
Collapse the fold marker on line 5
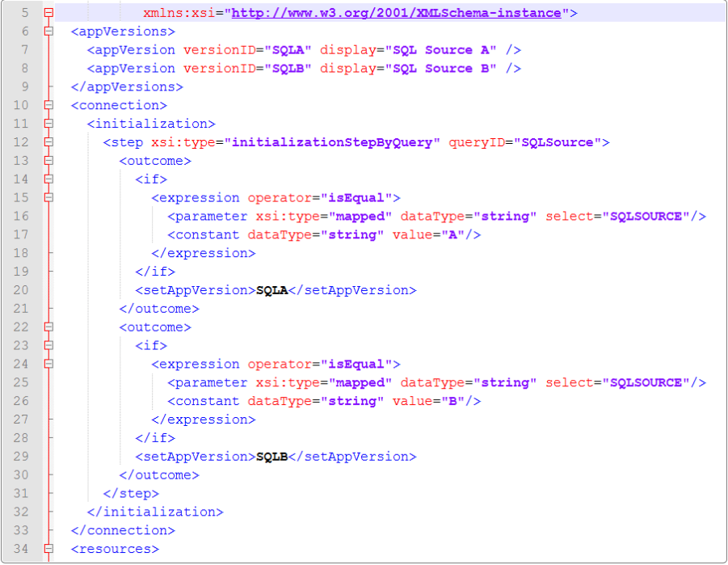coord(48,13)
